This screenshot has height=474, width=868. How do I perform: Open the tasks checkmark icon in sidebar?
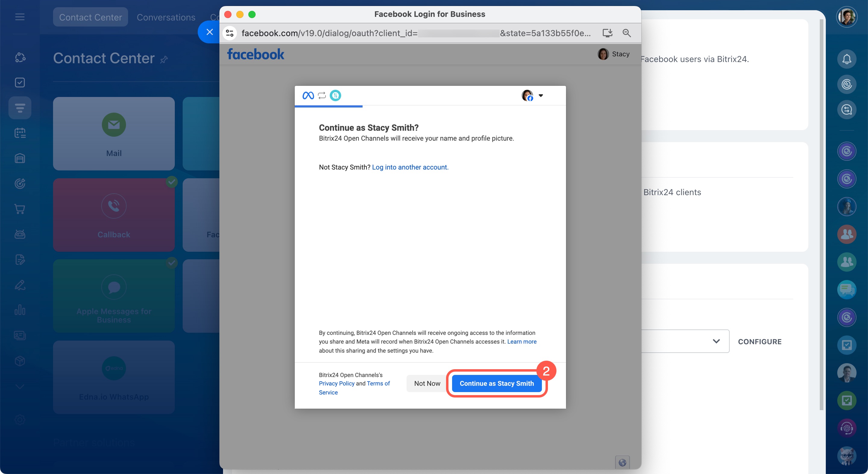pyautogui.click(x=20, y=83)
